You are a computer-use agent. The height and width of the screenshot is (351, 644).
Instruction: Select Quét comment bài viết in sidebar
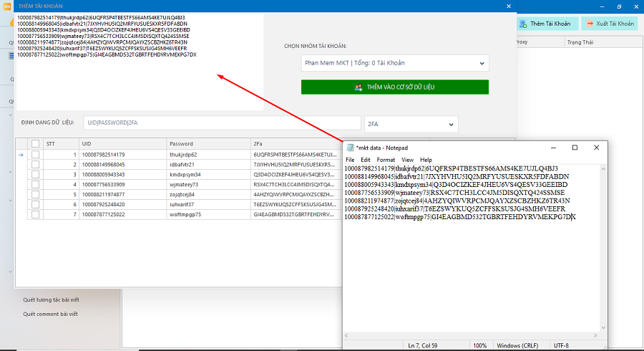pyautogui.click(x=50, y=314)
